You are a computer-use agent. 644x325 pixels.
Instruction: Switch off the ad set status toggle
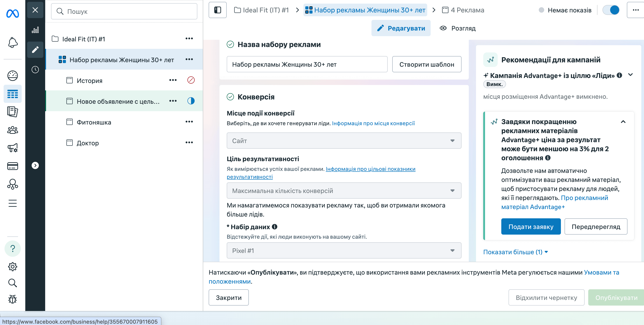point(611,10)
